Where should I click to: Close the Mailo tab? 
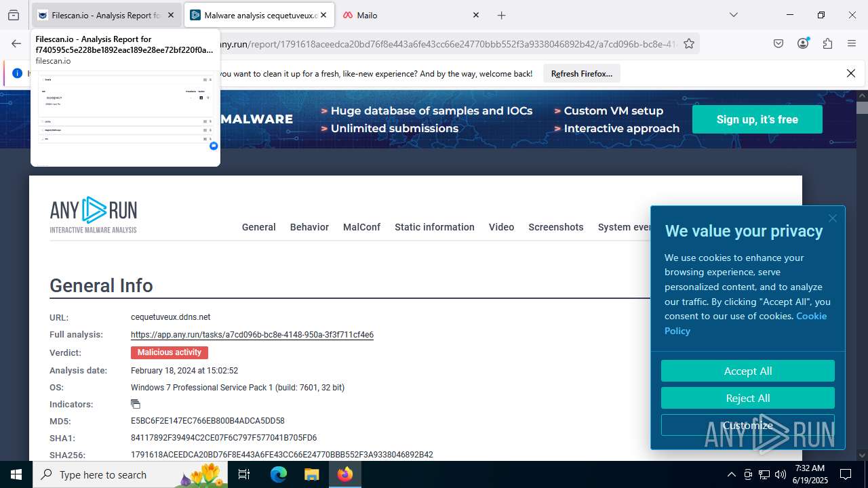[475, 15]
